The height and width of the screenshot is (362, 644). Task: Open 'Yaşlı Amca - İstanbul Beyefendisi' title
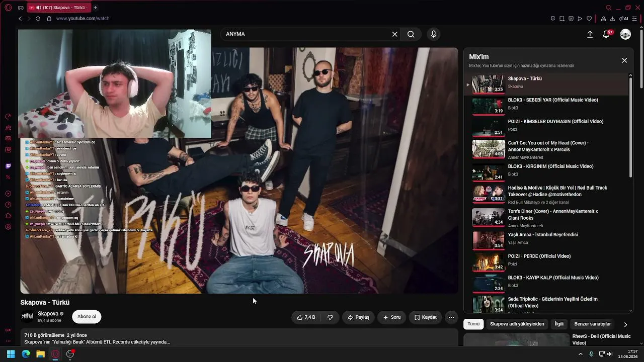[x=543, y=235]
